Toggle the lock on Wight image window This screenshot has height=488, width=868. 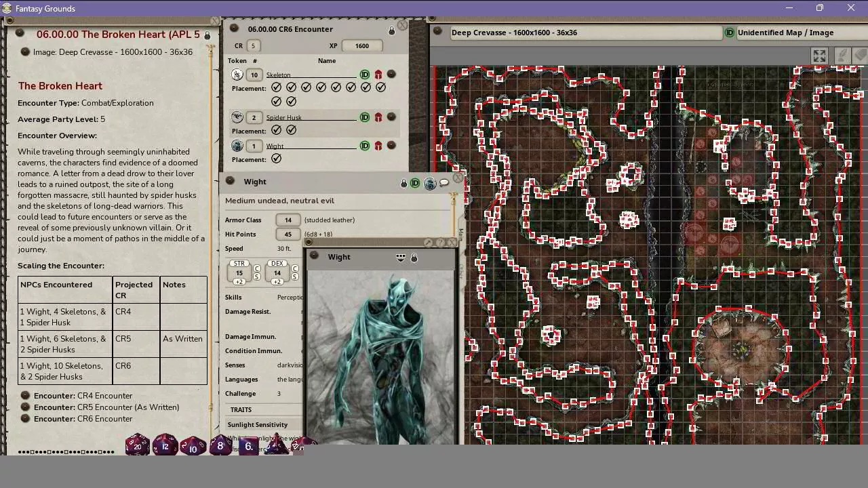[x=414, y=258]
